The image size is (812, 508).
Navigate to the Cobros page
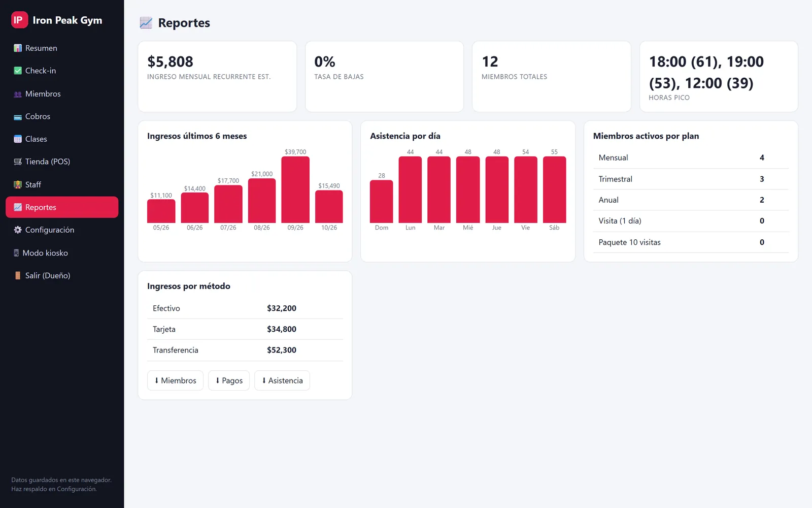[62, 117]
